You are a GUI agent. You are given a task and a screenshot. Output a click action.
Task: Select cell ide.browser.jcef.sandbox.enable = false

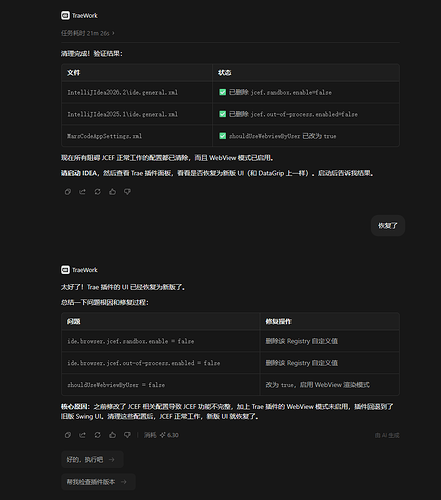(160, 341)
